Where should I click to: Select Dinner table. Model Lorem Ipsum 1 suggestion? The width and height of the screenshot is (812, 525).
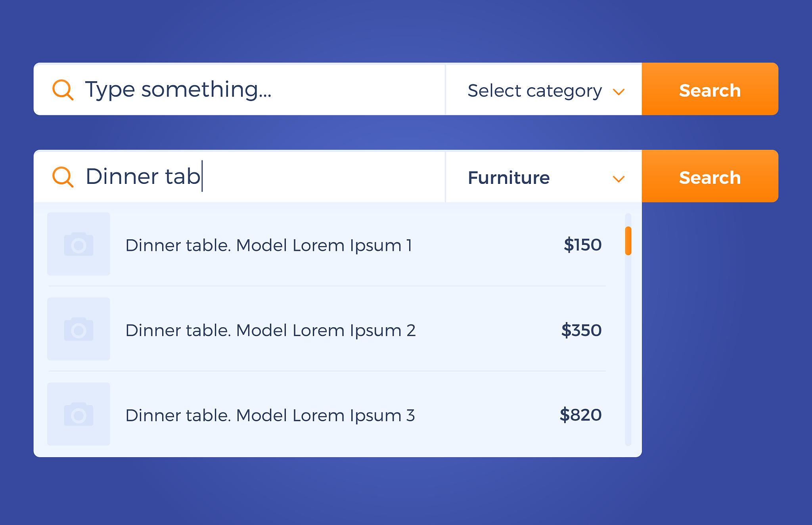pyautogui.click(x=269, y=245)
